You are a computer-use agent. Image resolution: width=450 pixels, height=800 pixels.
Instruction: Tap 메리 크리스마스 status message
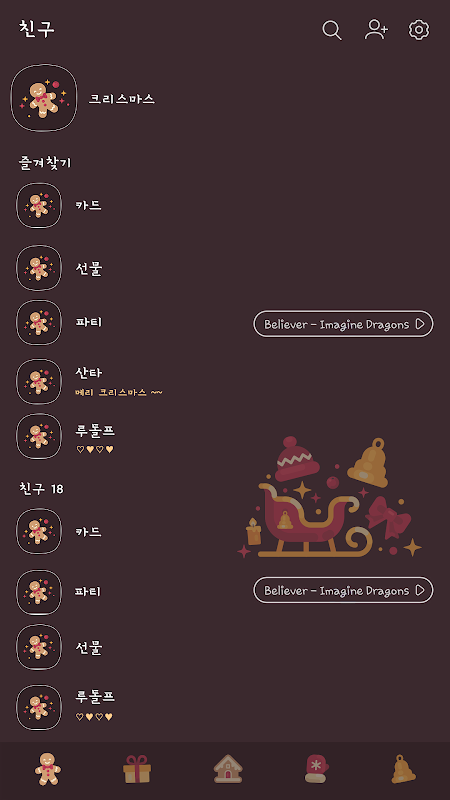(x=119, y=392)
